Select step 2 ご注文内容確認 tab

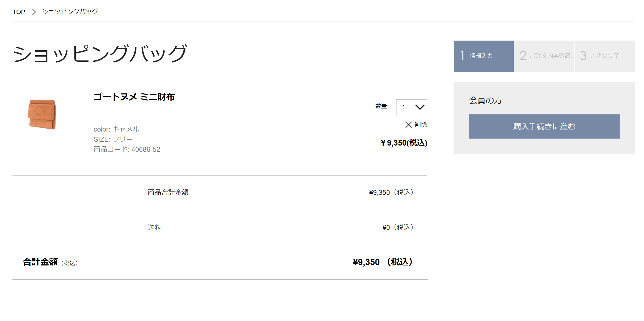click(x=544, y=56)
